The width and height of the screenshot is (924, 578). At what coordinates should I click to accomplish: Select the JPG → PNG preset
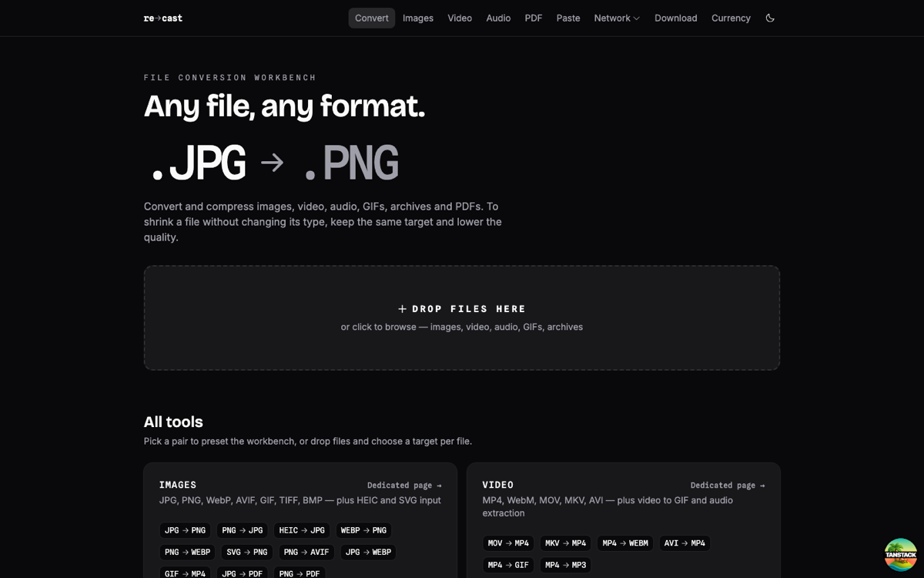[186, 530]
